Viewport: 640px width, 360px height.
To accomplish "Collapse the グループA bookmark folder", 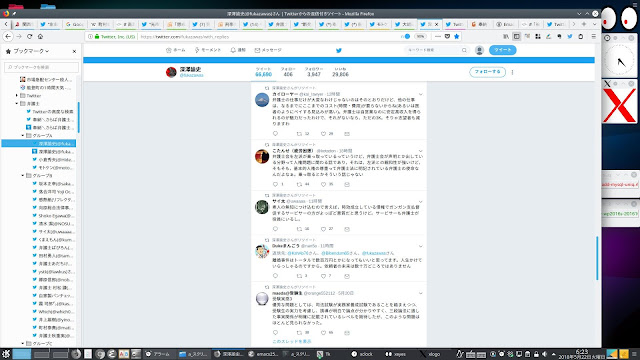I will click(23, 136).
